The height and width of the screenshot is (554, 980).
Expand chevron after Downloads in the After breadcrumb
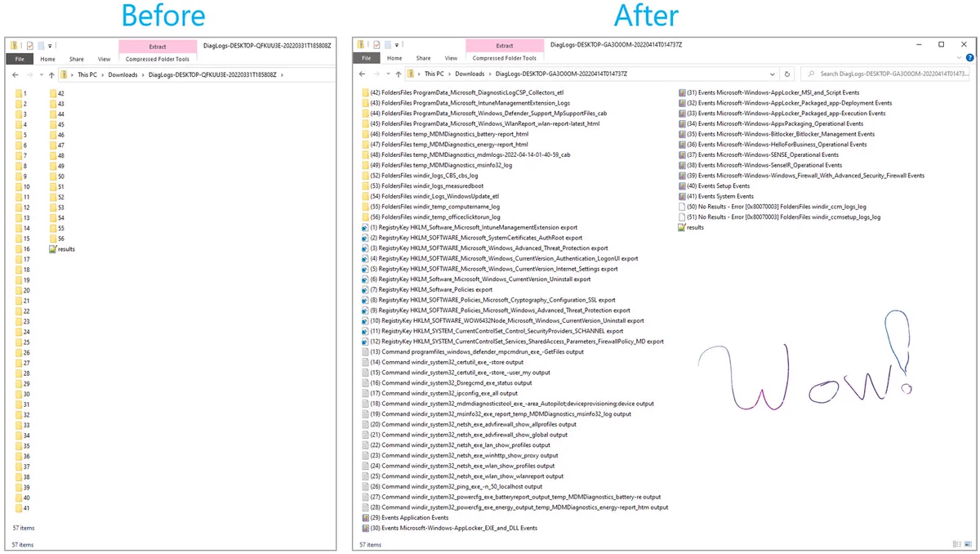click(490, 74)
